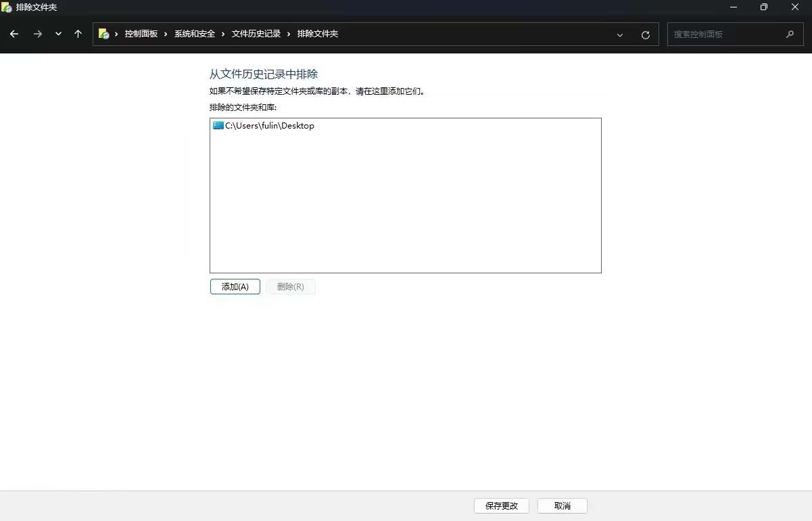Viewport: 812px width, 521px height.
Task: Click the Forward navigation arrow
Action: pos(38,34)
